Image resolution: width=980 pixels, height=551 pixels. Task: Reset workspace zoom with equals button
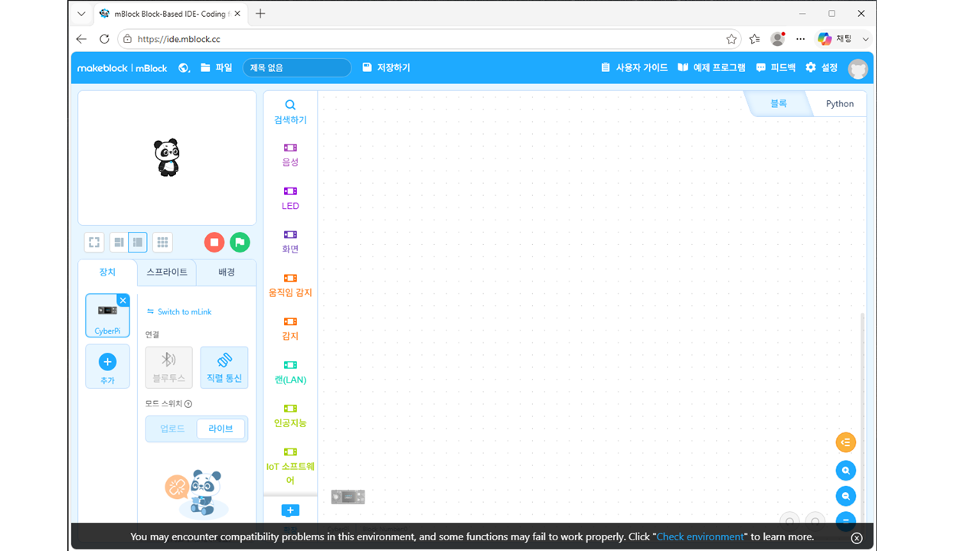pos(846,520)
